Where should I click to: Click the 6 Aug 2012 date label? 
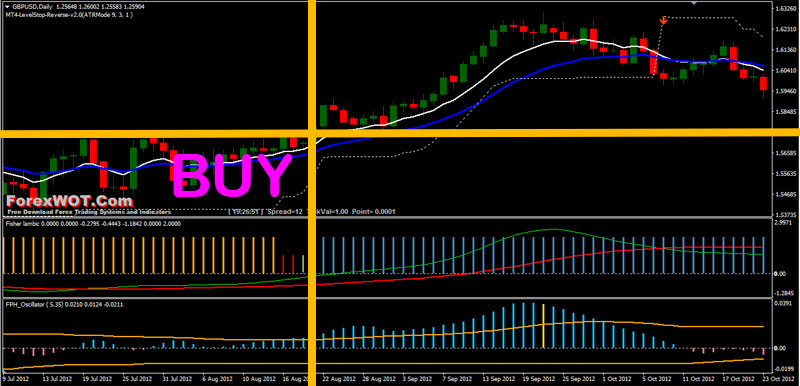click(217, 379)
